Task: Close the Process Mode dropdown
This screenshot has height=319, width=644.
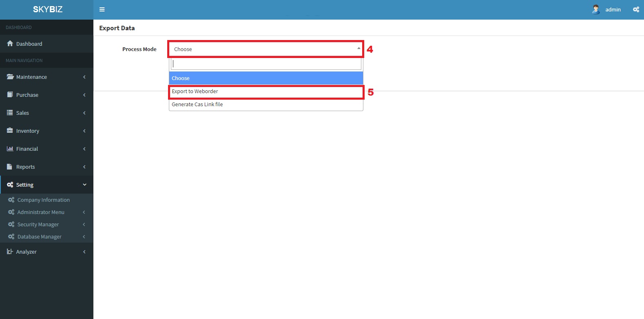Action: coord(359,49)
